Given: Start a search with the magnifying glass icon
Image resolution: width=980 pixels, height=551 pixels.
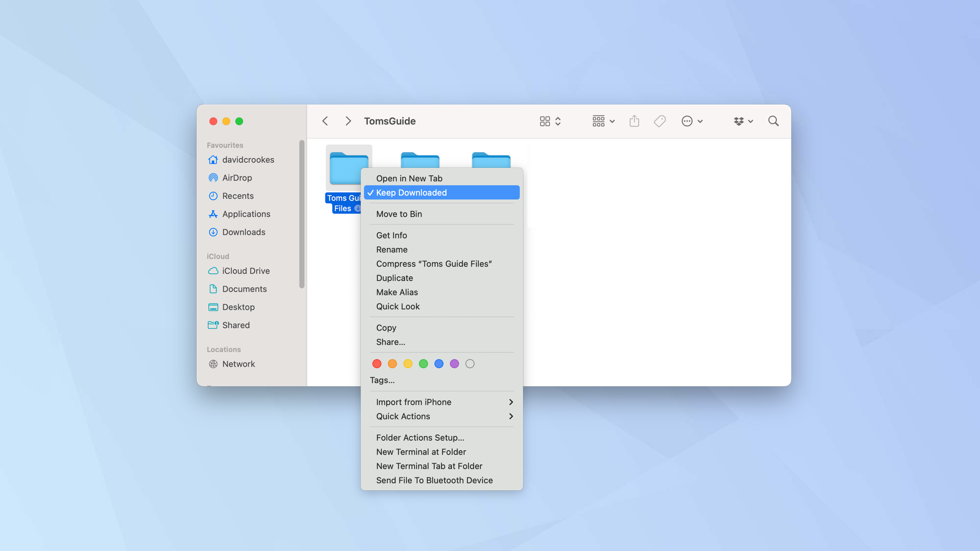Looking at the screenshot, I should (773, 121).
